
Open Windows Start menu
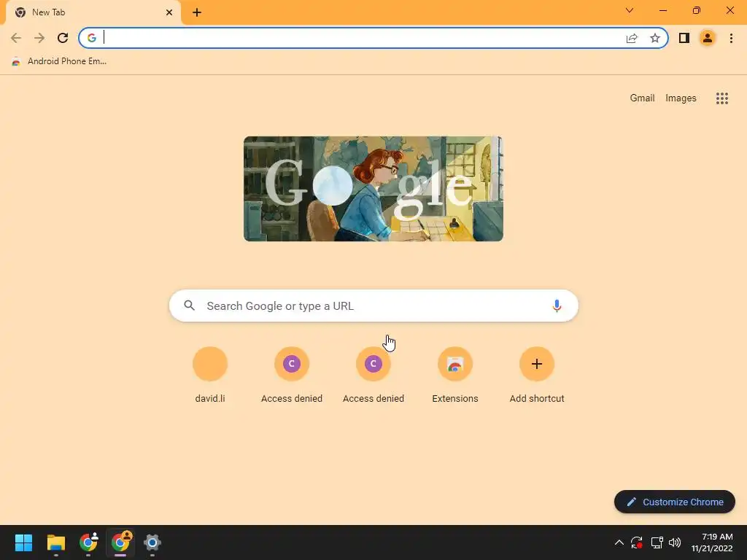click(23, 542)
